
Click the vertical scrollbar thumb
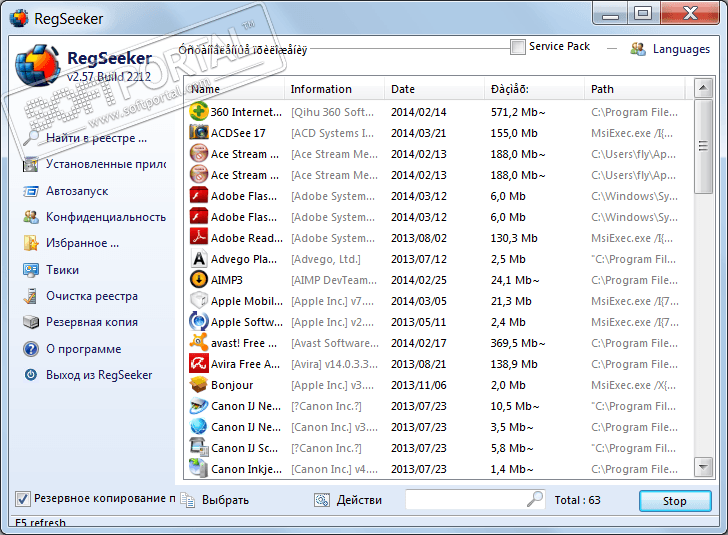[703, 146]
